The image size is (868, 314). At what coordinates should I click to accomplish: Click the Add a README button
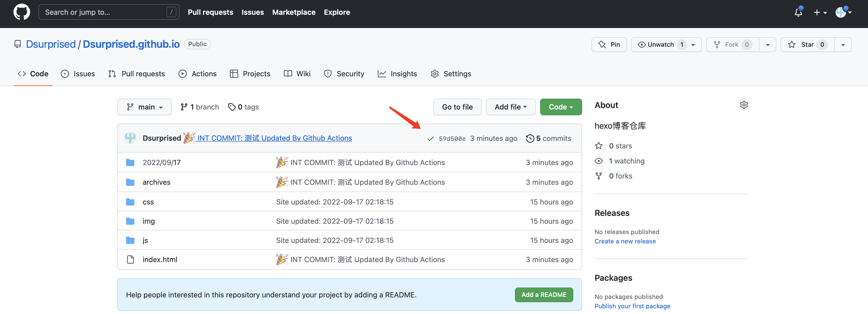click(x=543, y=295)
